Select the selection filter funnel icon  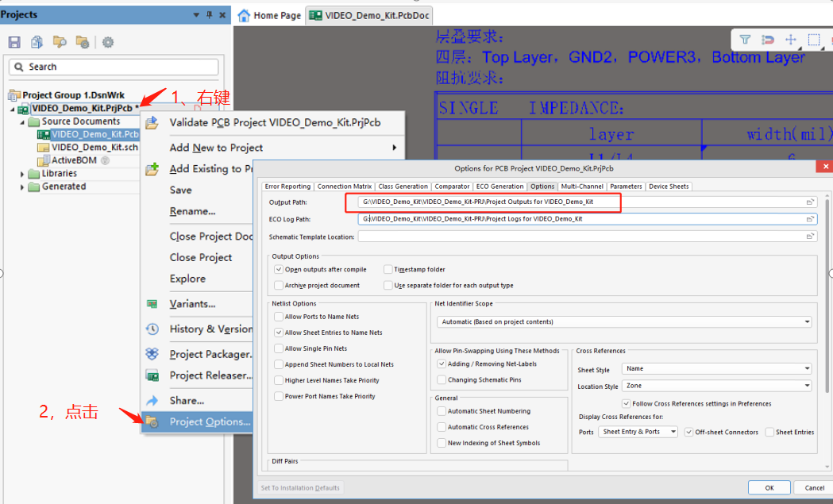tap(745, 40)
